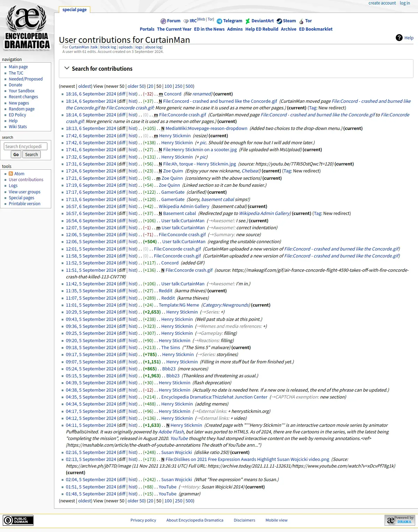The image size is (418, 532).
Task: Open Wiki Stats link
Action: [x=18, y=127]
